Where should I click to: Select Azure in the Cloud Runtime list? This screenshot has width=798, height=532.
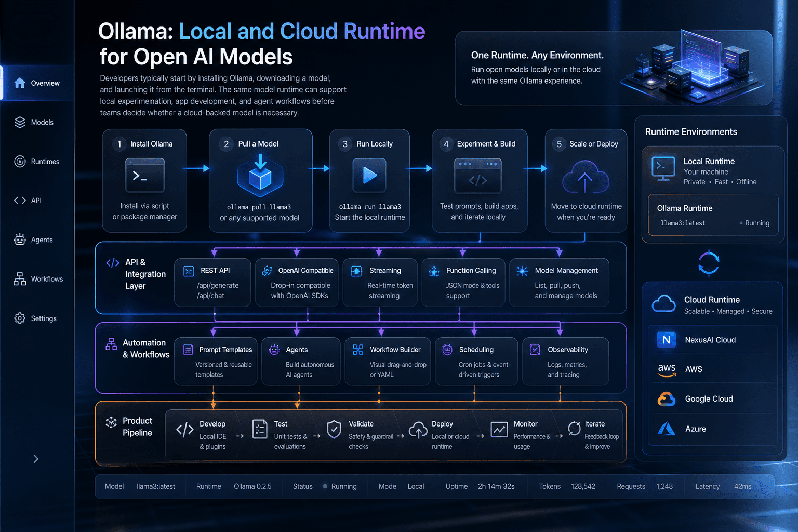point(713,429)
